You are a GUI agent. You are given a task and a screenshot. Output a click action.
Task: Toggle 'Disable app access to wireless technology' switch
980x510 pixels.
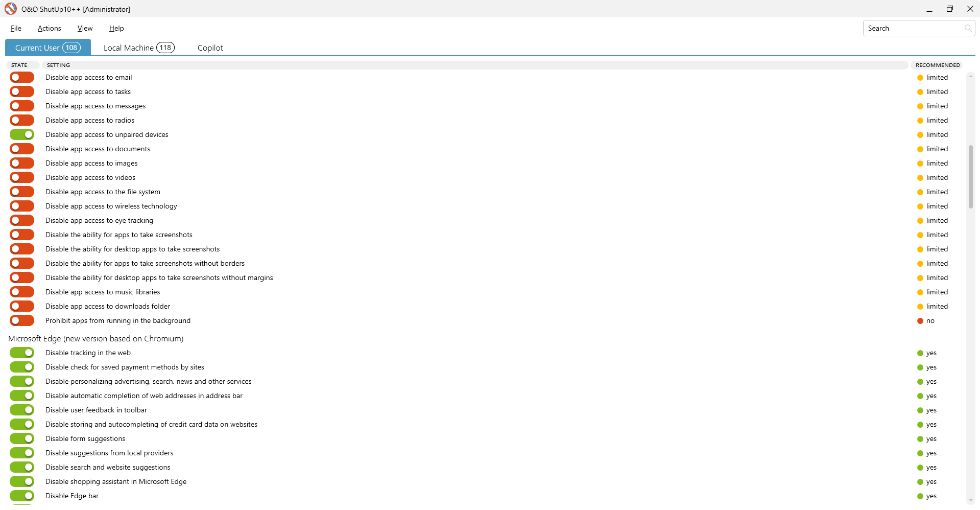[x=22, y=206]
